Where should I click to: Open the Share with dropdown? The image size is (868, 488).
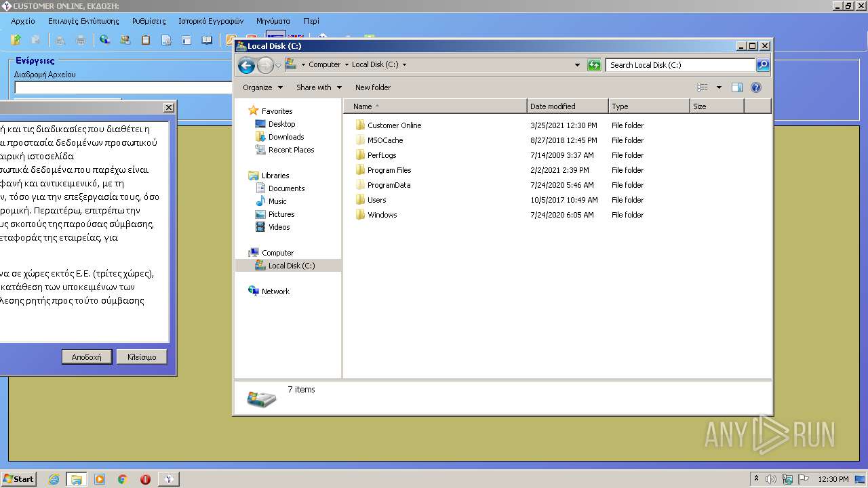click(x=319, y=87)
